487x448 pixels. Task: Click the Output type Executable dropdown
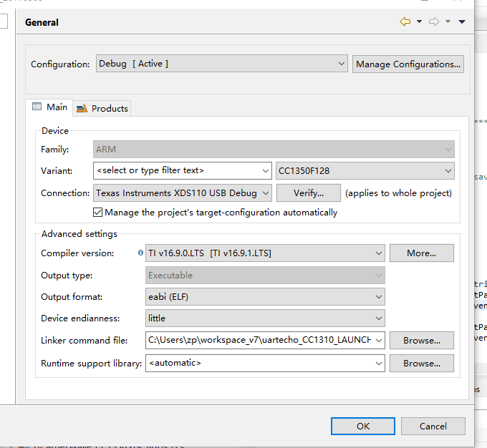[265, 276]
